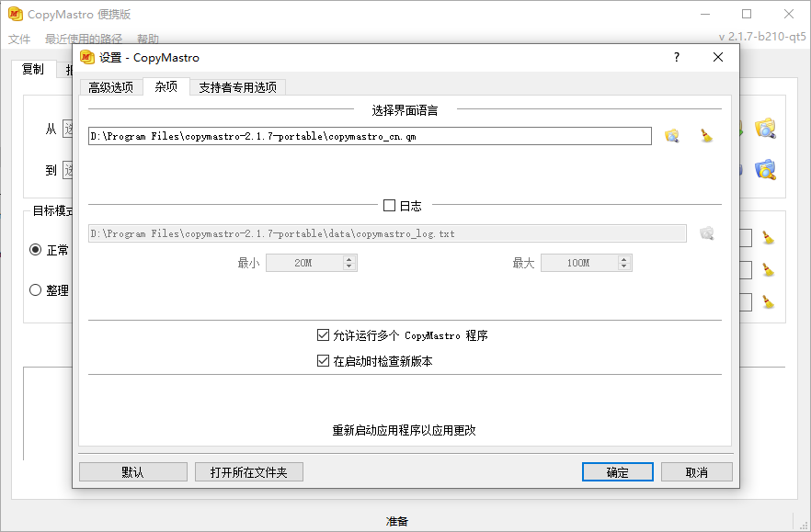Image resolution: width=811 pixels, height=532 pixels.
Task: Click the language file path input field
Action: pyautogui.click(x=370, y=136)
